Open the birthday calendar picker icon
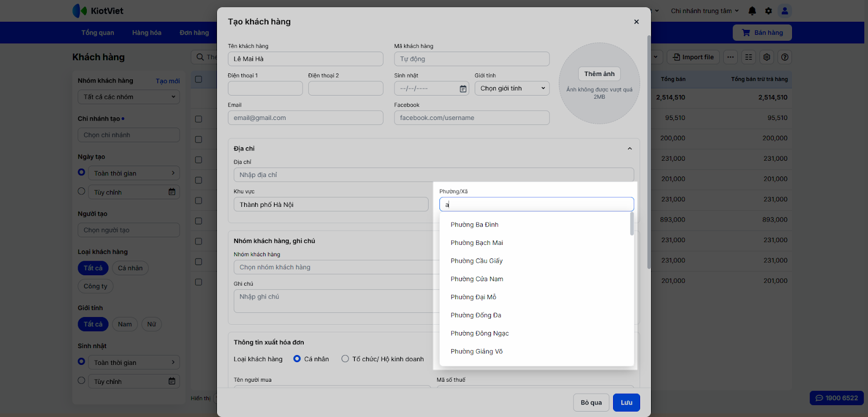 pyautogui.click(x=463, y=89)
